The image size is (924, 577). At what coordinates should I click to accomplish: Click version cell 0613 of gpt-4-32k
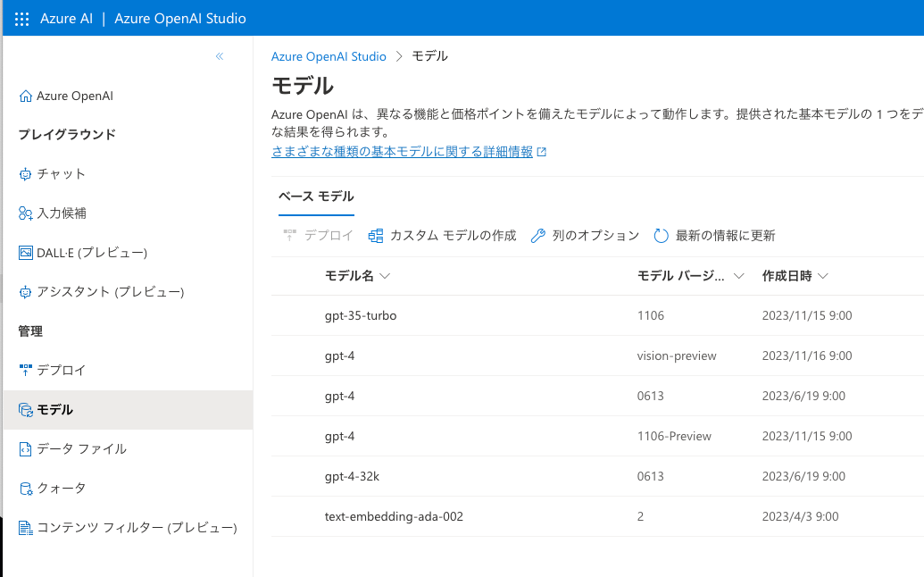[x=651, y=476]
